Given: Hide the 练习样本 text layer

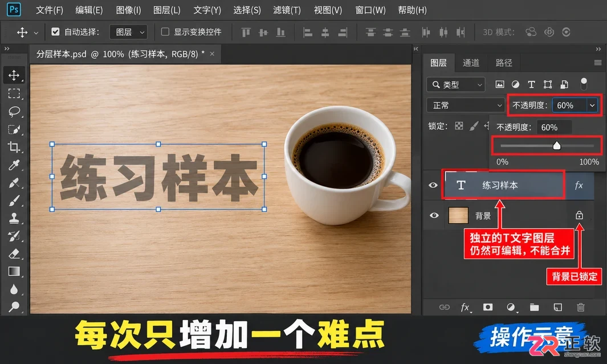Looking at the screenshot, I should [433, 185].
